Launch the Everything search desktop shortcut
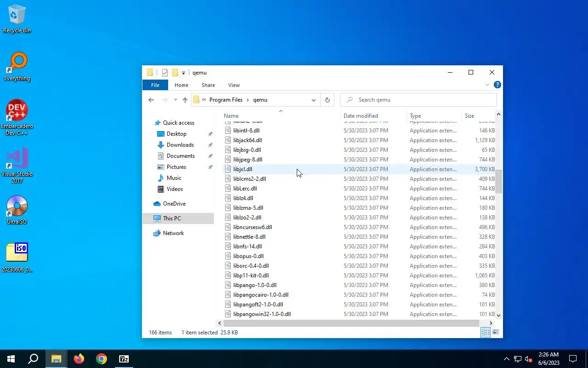Image resolution: width=588 pixels, height=368 pixels. coord(17,67)
